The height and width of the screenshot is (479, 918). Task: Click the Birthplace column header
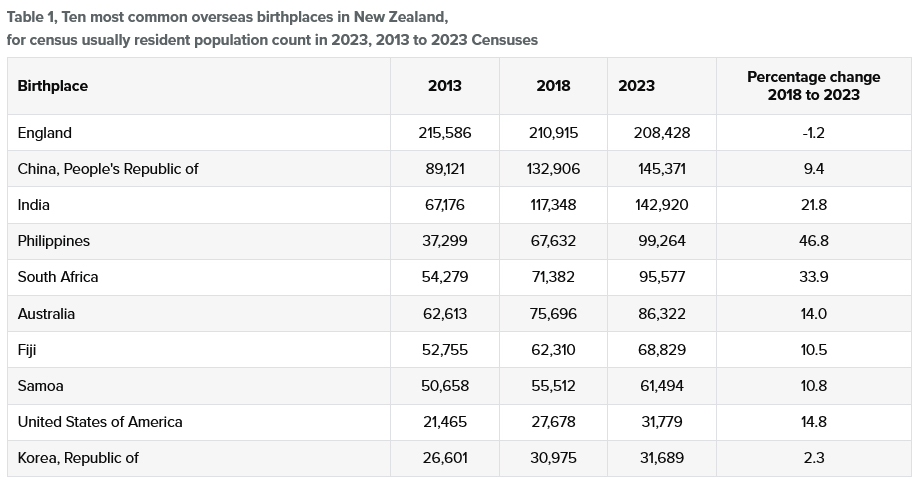53,86
